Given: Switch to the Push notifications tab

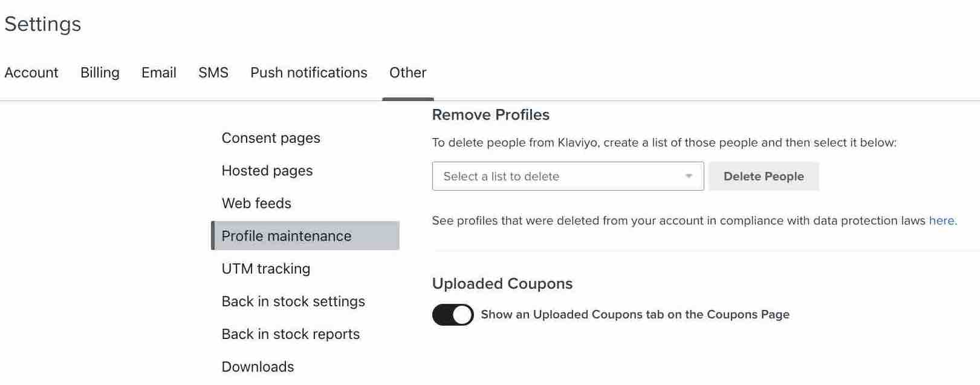Looking at the screenshot, I should [x=308, y=73].
